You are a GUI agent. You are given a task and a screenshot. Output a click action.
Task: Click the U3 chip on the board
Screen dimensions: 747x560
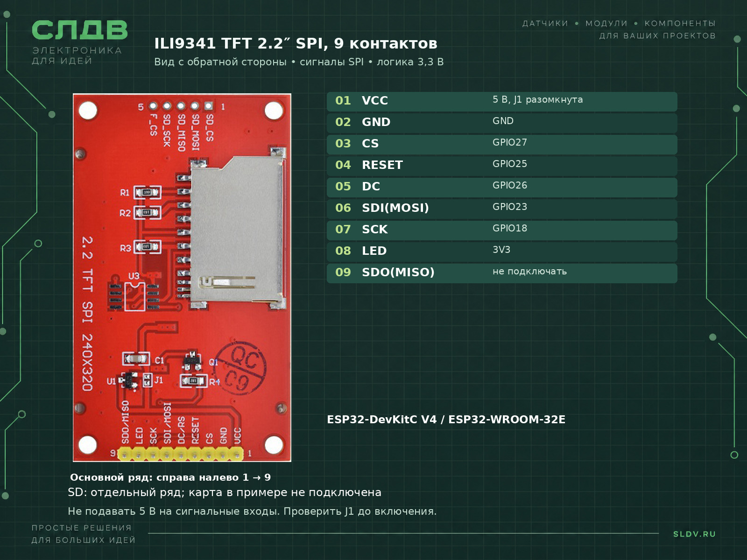(134, 296)
